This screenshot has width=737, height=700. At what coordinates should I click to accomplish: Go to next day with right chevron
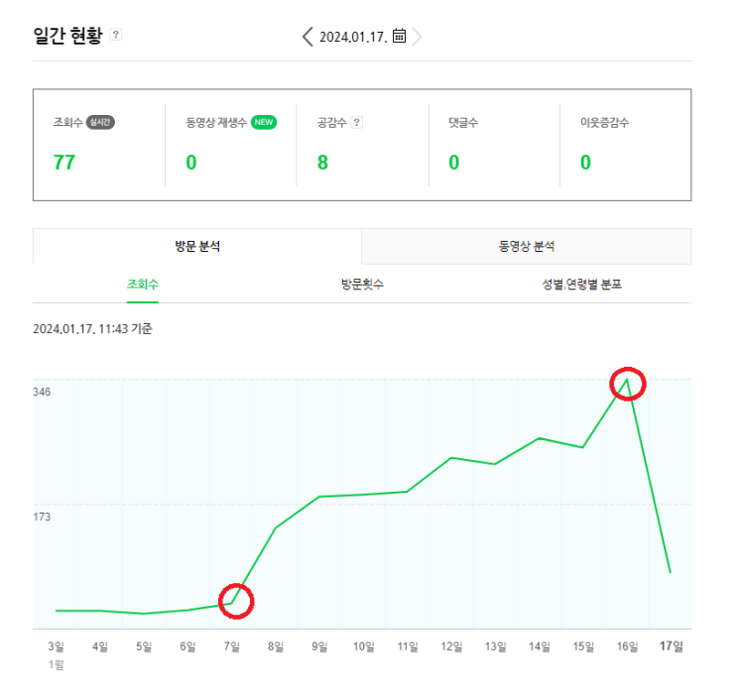417,36
